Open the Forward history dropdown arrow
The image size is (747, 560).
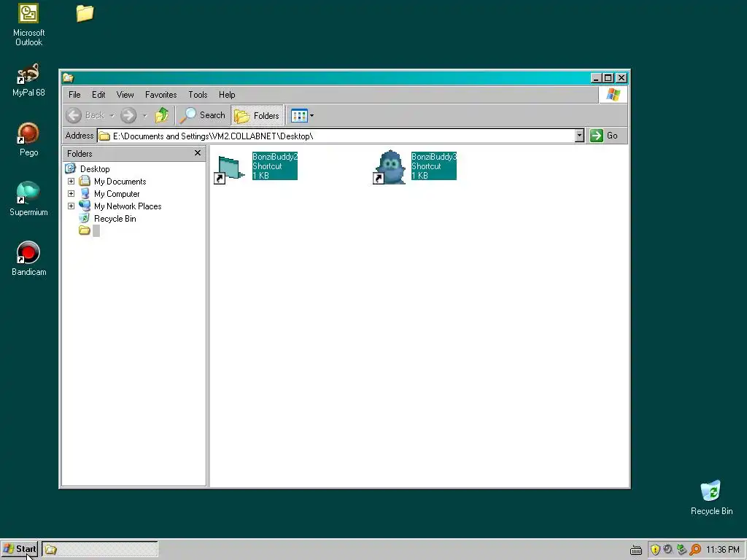click(x=145, y=115)
